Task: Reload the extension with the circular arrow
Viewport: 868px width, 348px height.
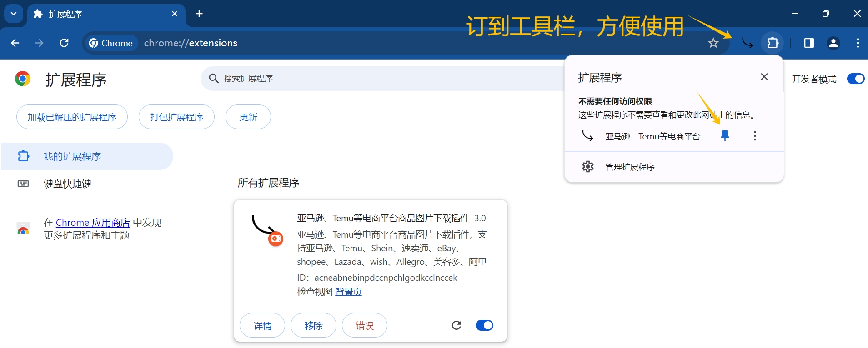Action: (457, 325)
